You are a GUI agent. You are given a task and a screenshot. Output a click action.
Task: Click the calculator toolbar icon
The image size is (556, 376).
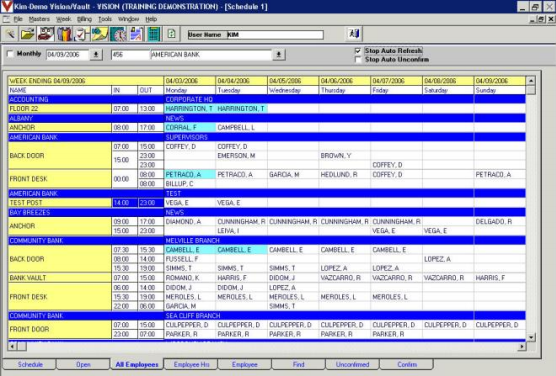(154, 34)
